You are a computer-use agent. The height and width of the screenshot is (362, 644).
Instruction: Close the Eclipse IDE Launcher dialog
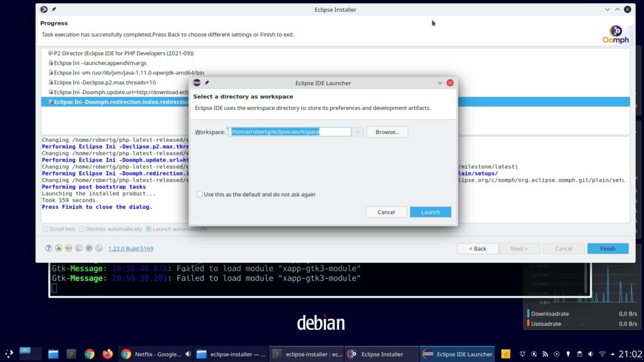[x=450, y=83]
